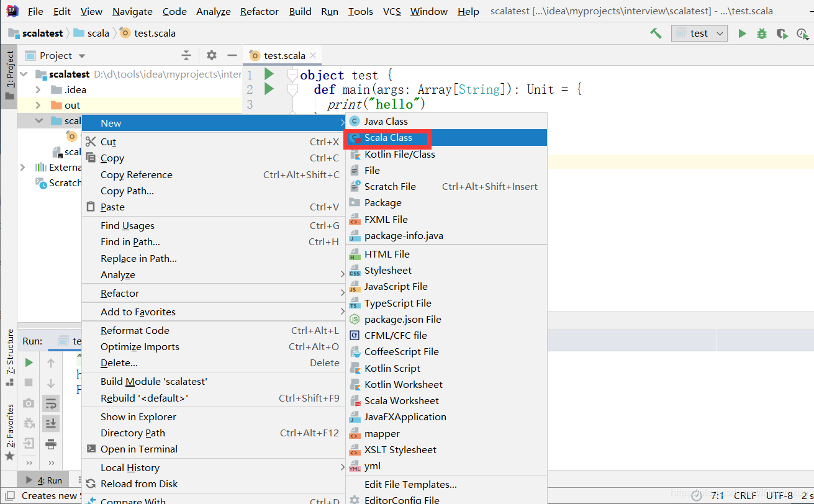Image resolution: width=814 pixels, height=504 pixels.
Task: Toggle scroll to end in Run console
Action: point(51,423)
